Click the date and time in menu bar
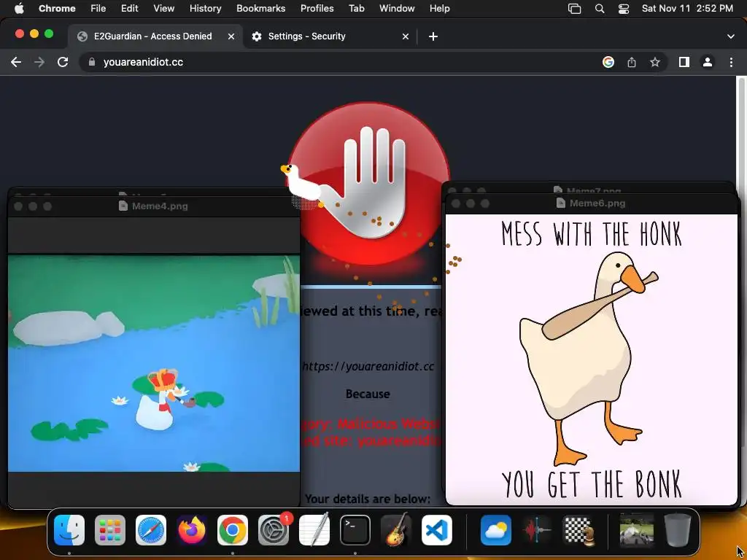The image size is (747, 560). pos(687,9)
